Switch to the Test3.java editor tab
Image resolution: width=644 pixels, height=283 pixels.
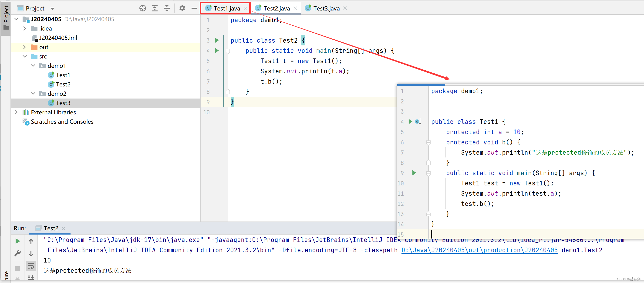(x=326, y=8)
